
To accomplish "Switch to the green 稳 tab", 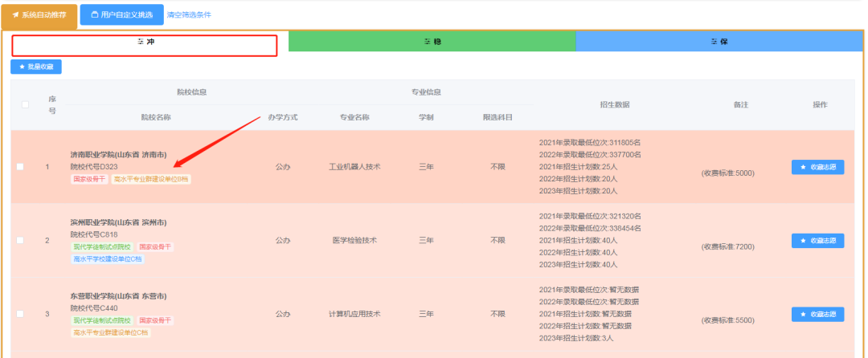I will [x=432, y=41].
